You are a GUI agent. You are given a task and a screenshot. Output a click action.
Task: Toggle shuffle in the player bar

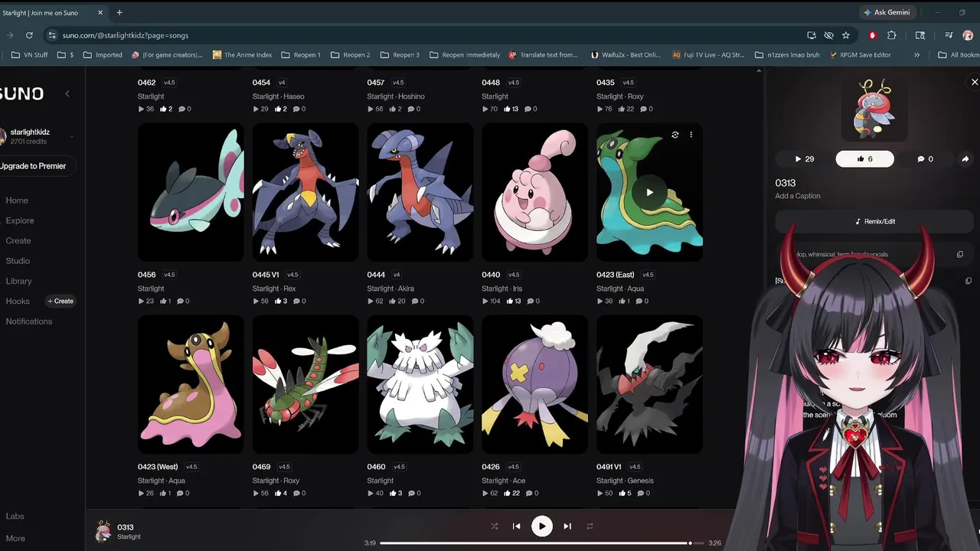point(494,527)
